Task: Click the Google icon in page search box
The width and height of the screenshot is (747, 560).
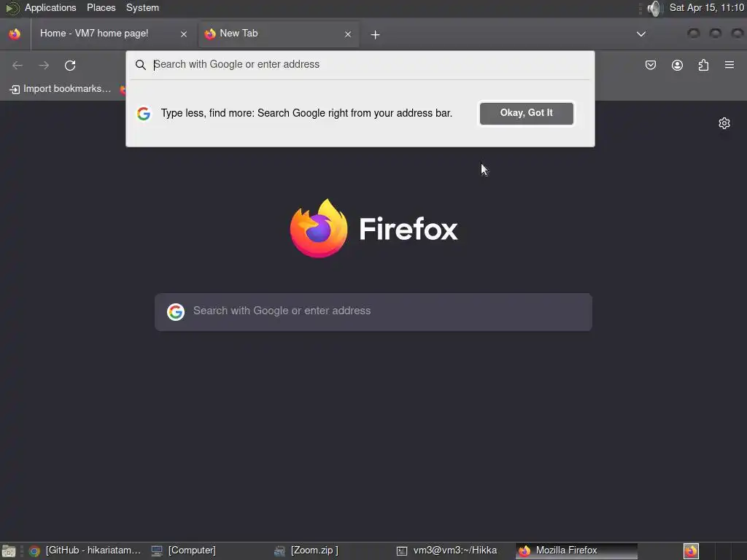Action: tap(176, 312)
